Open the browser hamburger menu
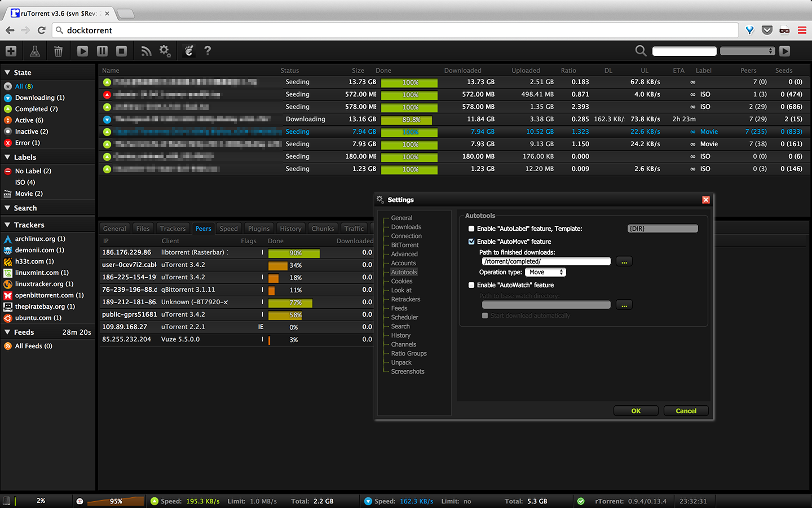812x508 pixels. (802, 30)
